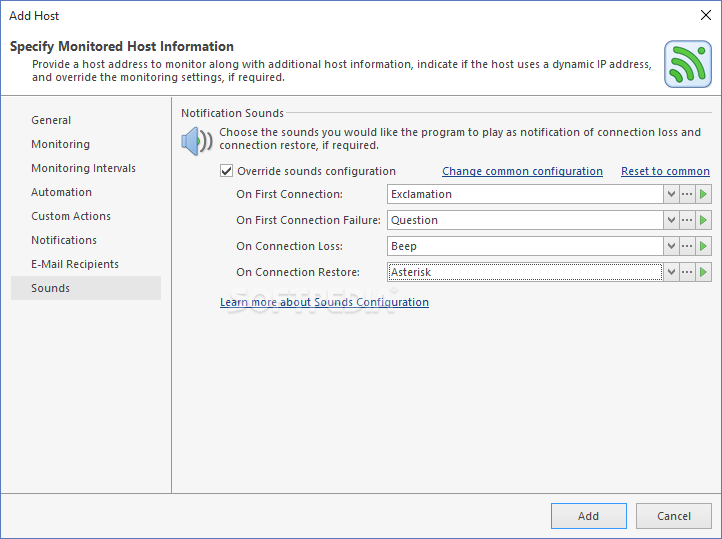
Task: Play the On First Connection sound
Action: [x=703, y=194]
